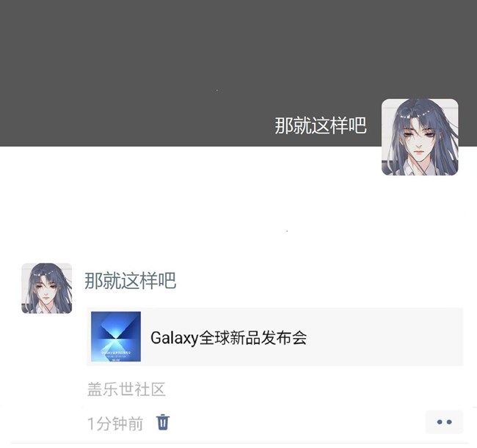
Task: Tap the face in the cover avatar
Action: (x=418, y=139)
